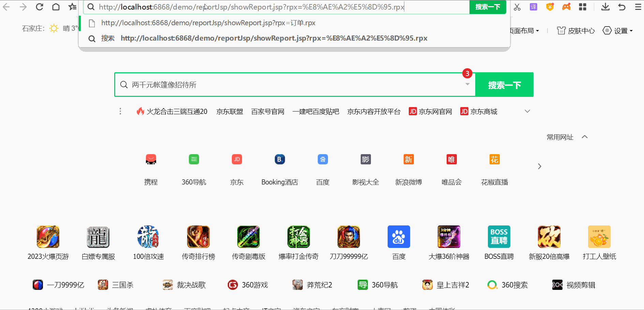The width and height of the screenshot is (644, 310).
Task: Open the downloads icon in toolbar
Action: click(x=605, y=7)
